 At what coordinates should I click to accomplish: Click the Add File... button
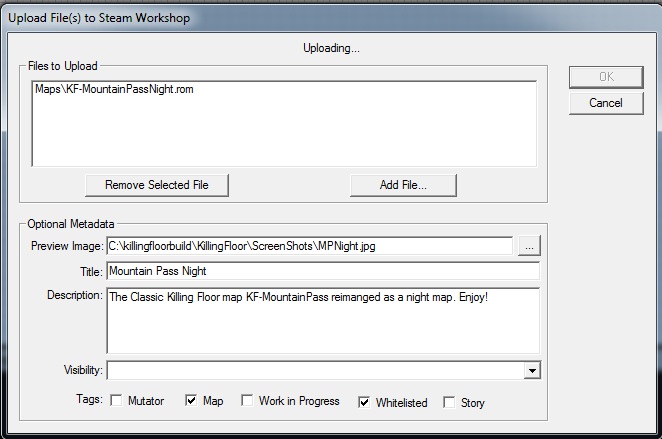[403, 185]
